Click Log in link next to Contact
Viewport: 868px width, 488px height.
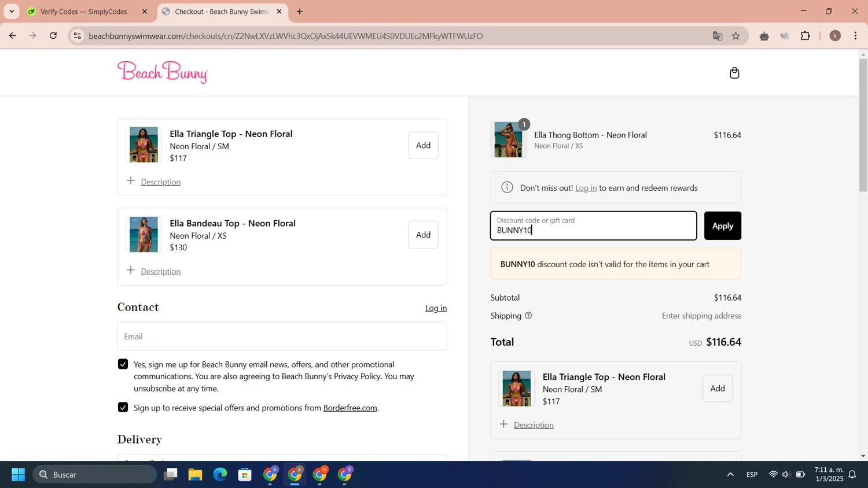pos(436,308)
